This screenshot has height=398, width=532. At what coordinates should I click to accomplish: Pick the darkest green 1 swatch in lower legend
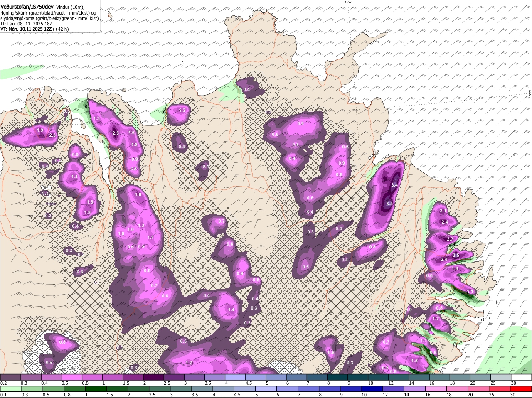[96, 389]
